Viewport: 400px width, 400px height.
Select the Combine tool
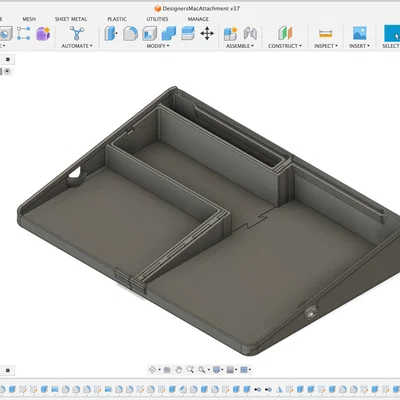click(x=169, y=34)
